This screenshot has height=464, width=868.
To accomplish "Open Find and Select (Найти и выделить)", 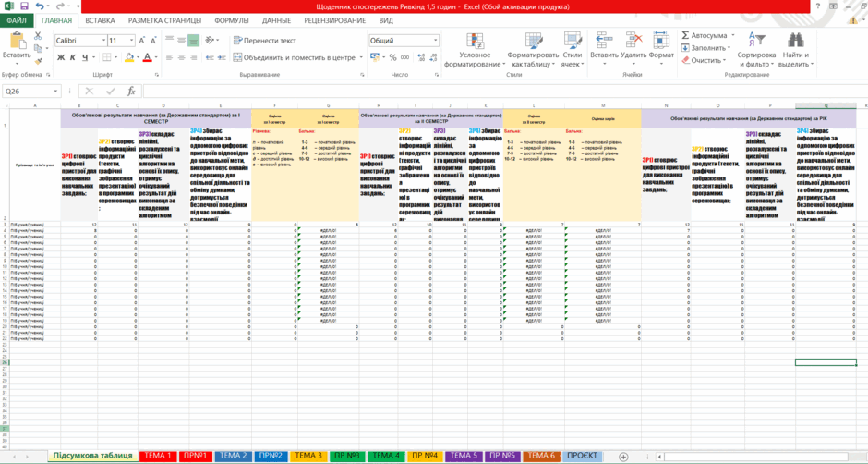I will point(795,50).
